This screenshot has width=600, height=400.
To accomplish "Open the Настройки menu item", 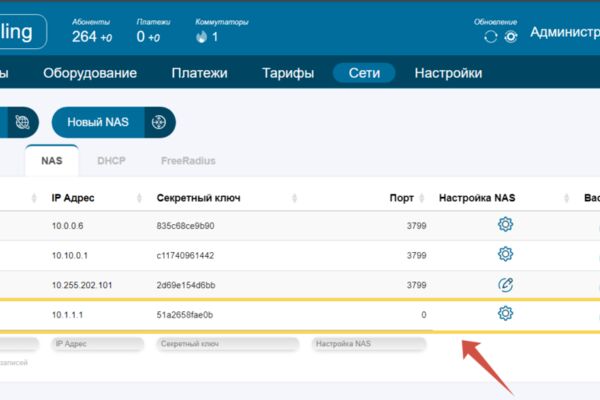I will tap(448, 73).
